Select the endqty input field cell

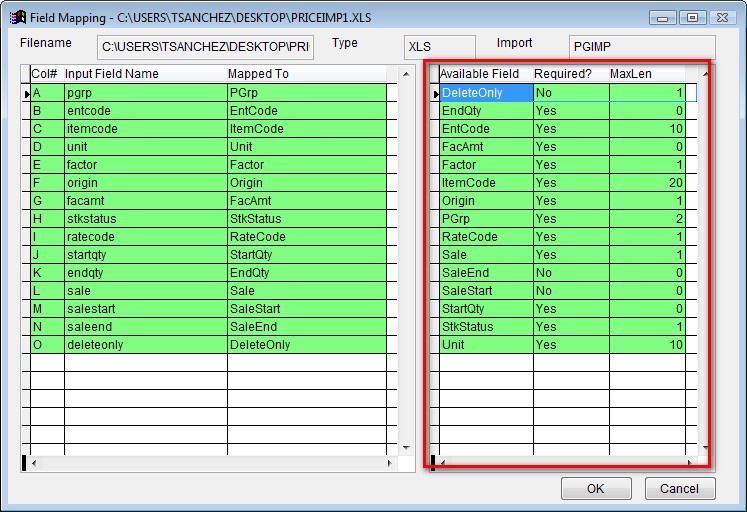click(146, 273)
